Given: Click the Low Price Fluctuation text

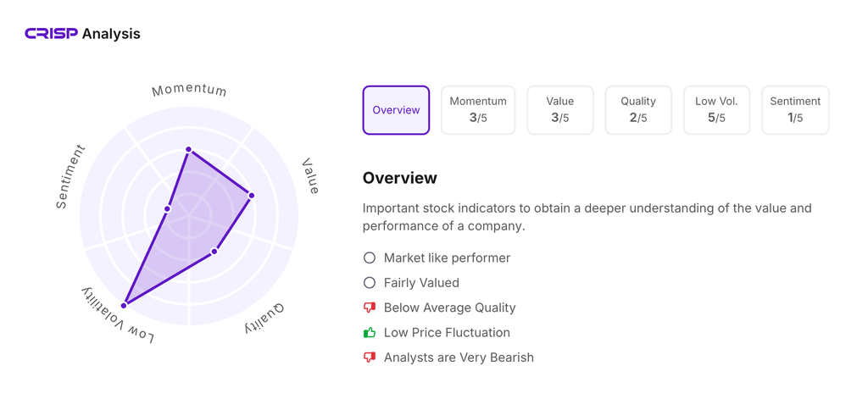Looking at the screenshot, I should [447, 332].
